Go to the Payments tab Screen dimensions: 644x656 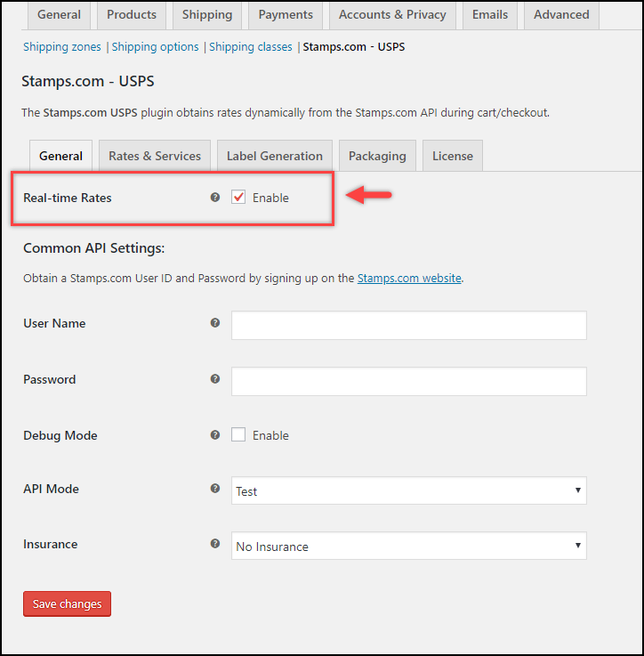286,15
